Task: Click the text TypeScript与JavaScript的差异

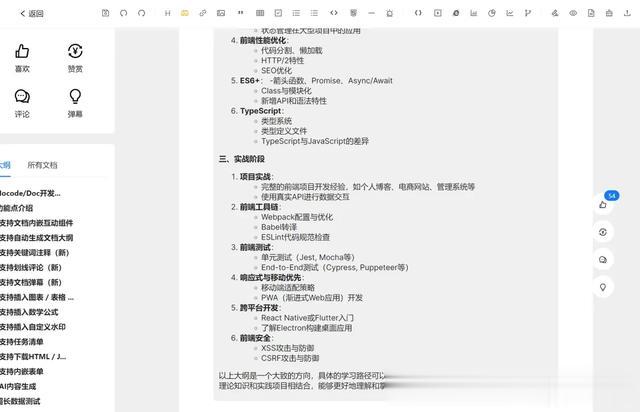Action: [x=315, y=141]
